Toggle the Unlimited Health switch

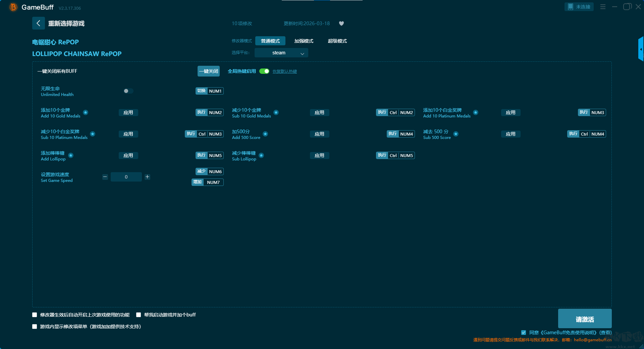[x=128, y=91]
